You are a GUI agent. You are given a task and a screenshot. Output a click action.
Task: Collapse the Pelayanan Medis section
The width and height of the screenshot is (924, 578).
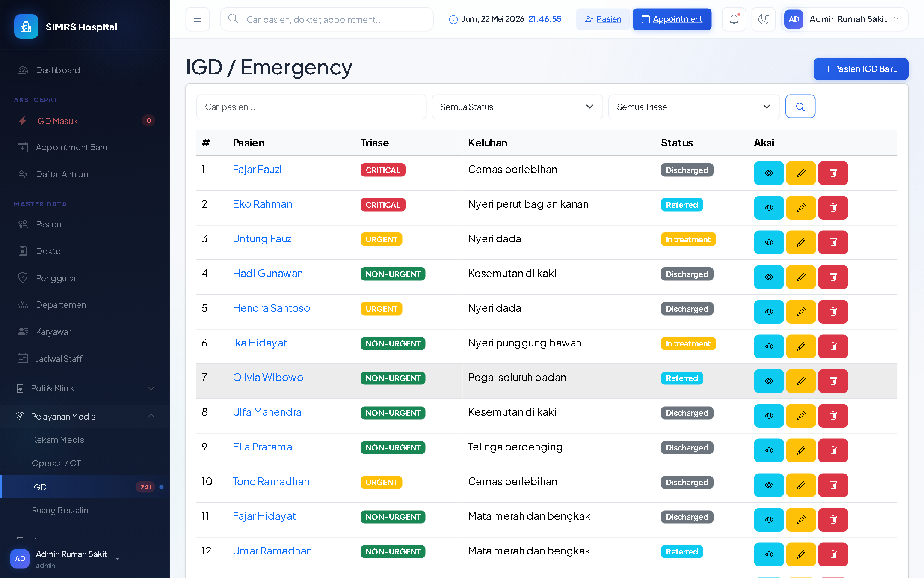[x=85, y=416]
